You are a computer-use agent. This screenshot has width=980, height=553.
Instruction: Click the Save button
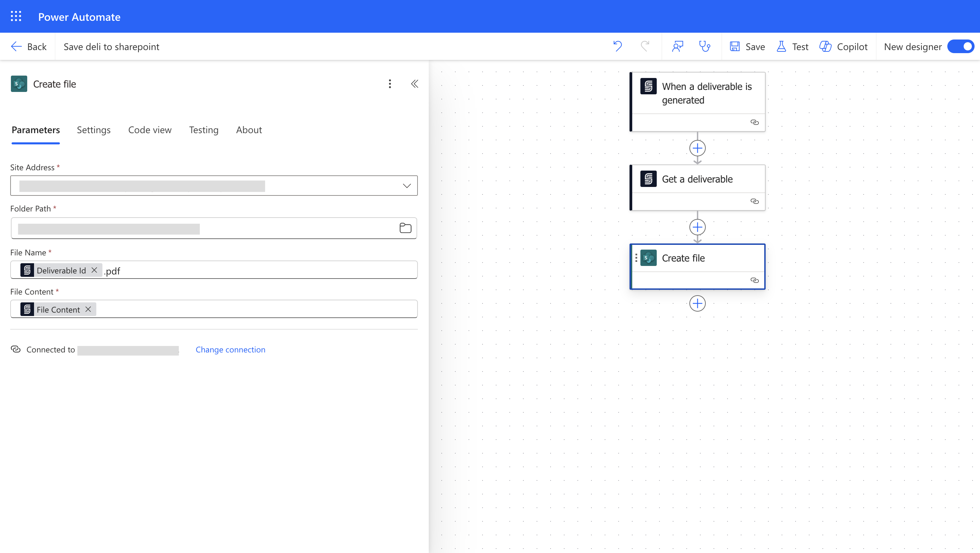747,46
